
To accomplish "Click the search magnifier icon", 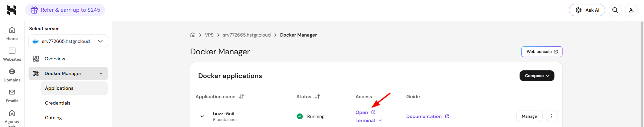I will 615,10.
